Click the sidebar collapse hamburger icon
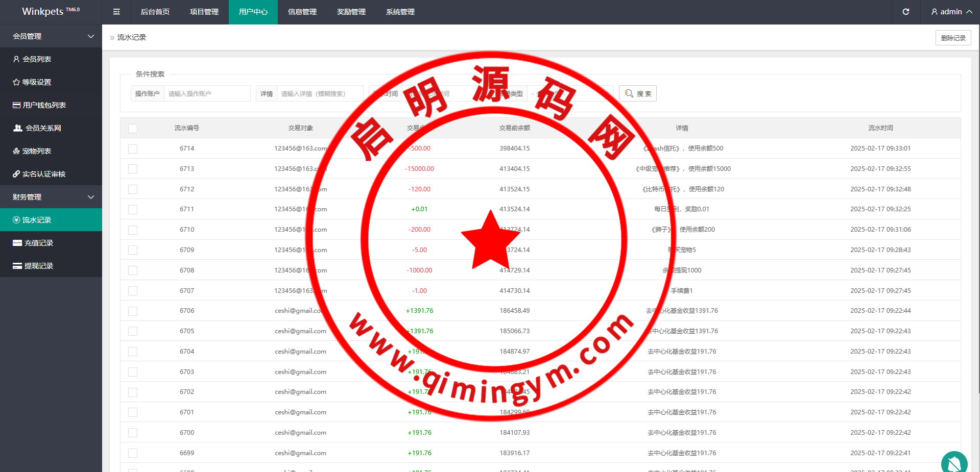This screenshot has width=980, height=472. point(116,12)
